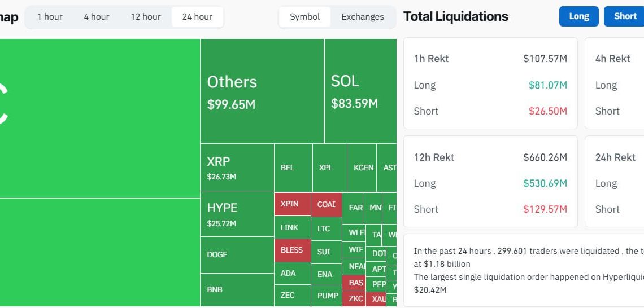Click the XRP $26.73M tile
Screen dimensions: 644x308
(237, 168)
